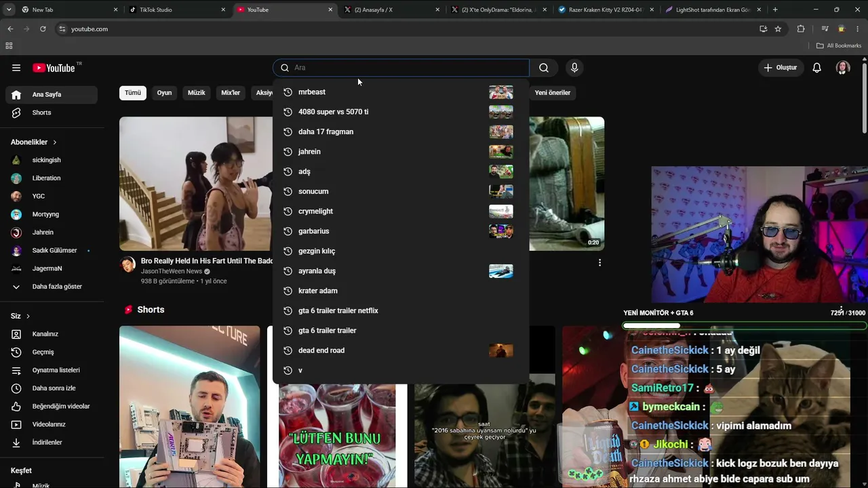Choose the daha 17 fragman suggestion
868x488 pixels.
click(x=401, y=131)
